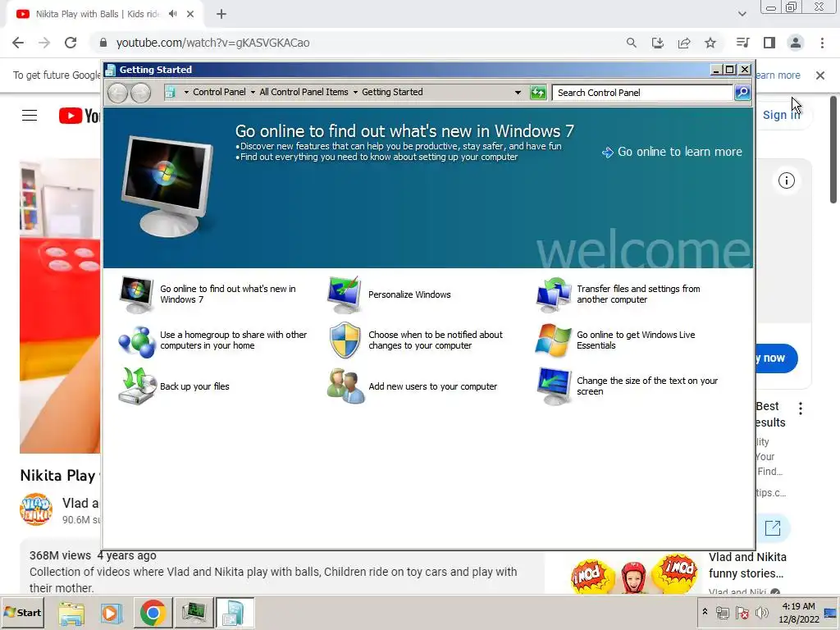Click the Control Panel back arrow button
The width and height of the screenshot is (840, 630).
click(x=117, y=94)
